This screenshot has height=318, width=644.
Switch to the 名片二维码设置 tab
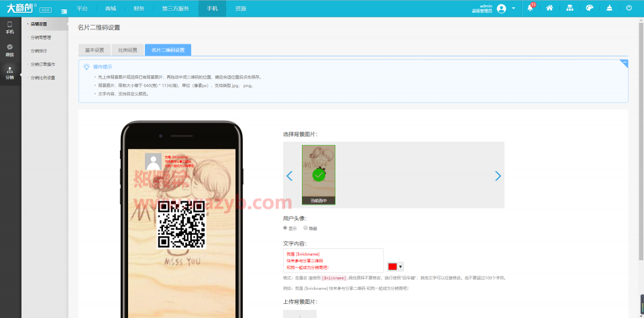[x=168, y=50]
